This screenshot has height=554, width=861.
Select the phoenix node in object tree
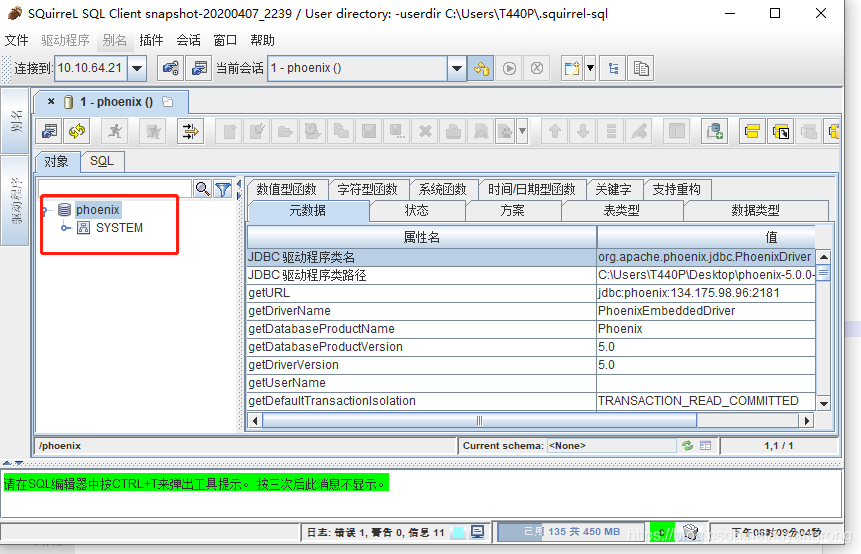[x=98, y=210]
